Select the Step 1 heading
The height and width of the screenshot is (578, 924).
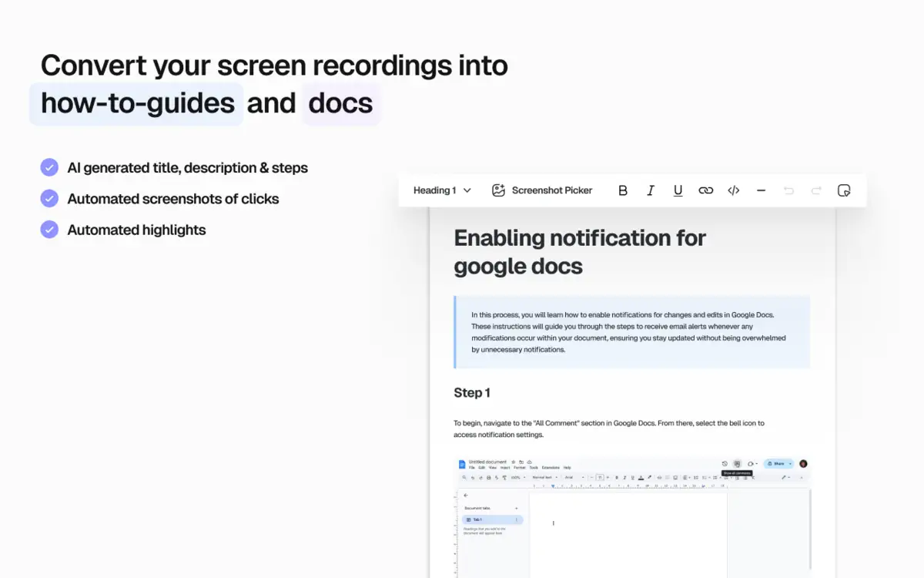pos(472,393)
